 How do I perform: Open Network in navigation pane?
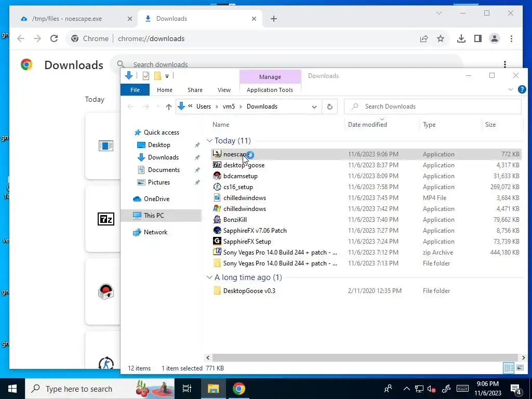click(x=155, y=232)
